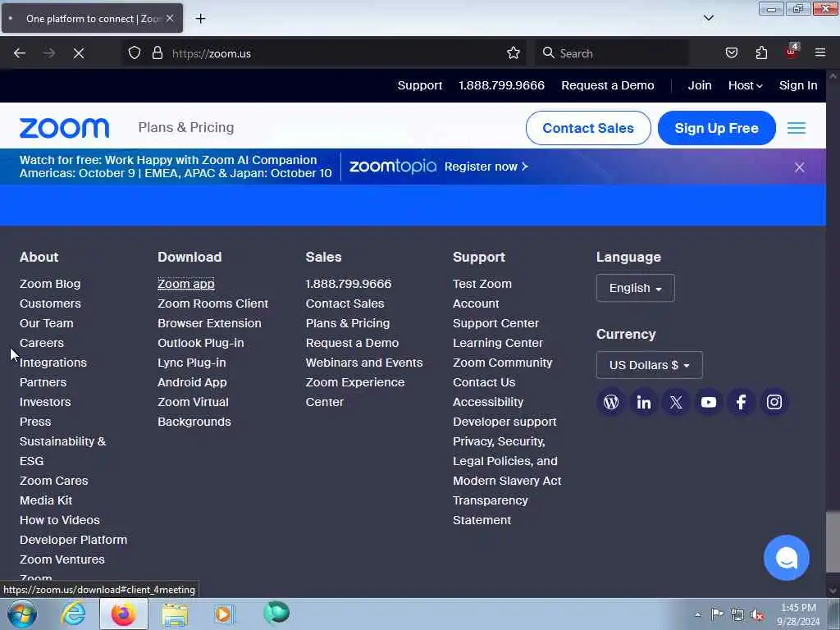The width and height of the screenshot is (840, 630).
Task: Open Zoom's YouTube icon
Action: pyautogui.click(x=709, y=402)
